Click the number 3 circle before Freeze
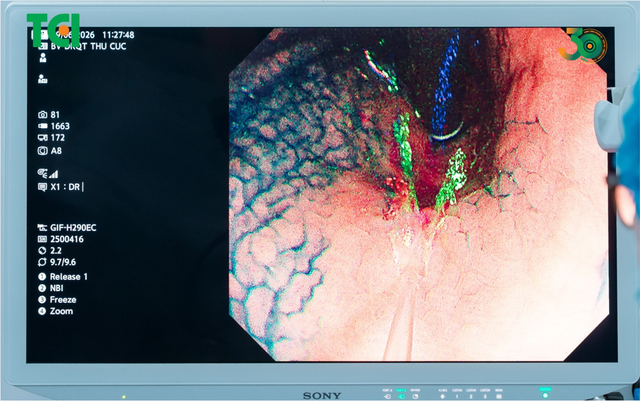The width and height of the screenshot is (640, 401). (42, 299)
